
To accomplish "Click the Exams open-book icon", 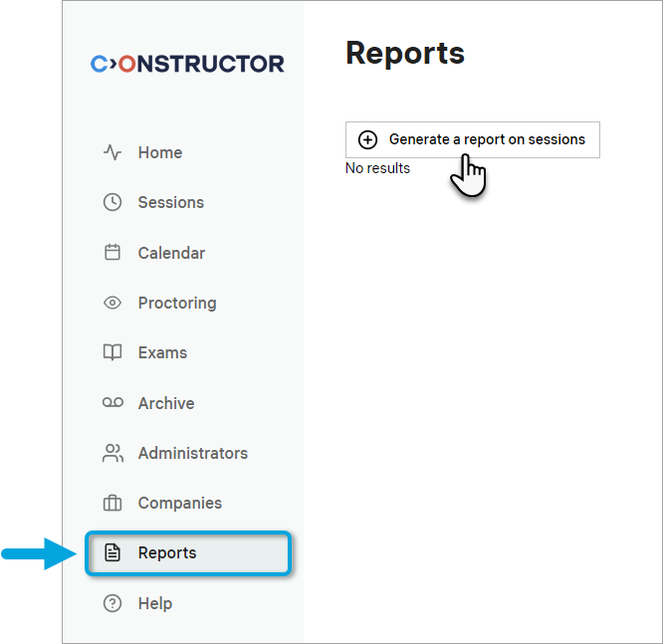I will [112, 352].
